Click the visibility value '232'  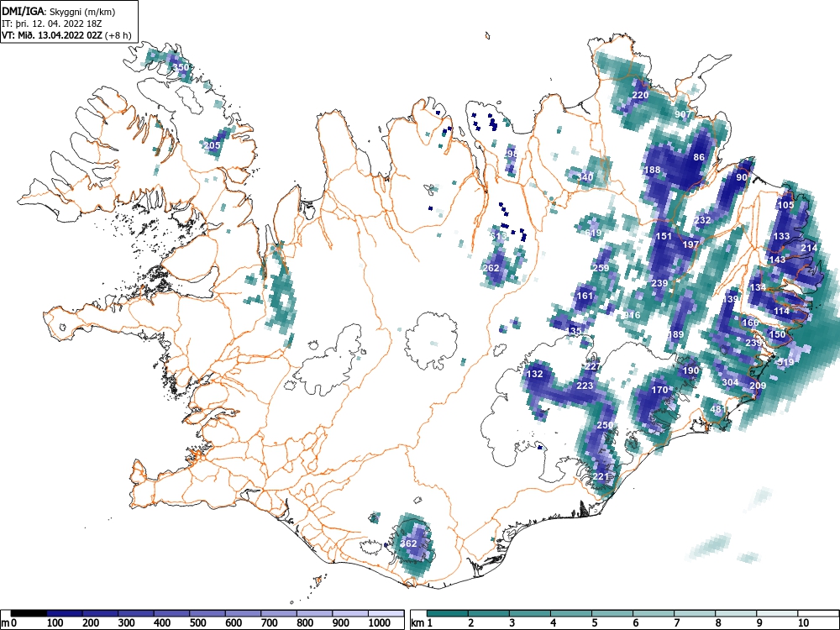click(x=702, y=220)
